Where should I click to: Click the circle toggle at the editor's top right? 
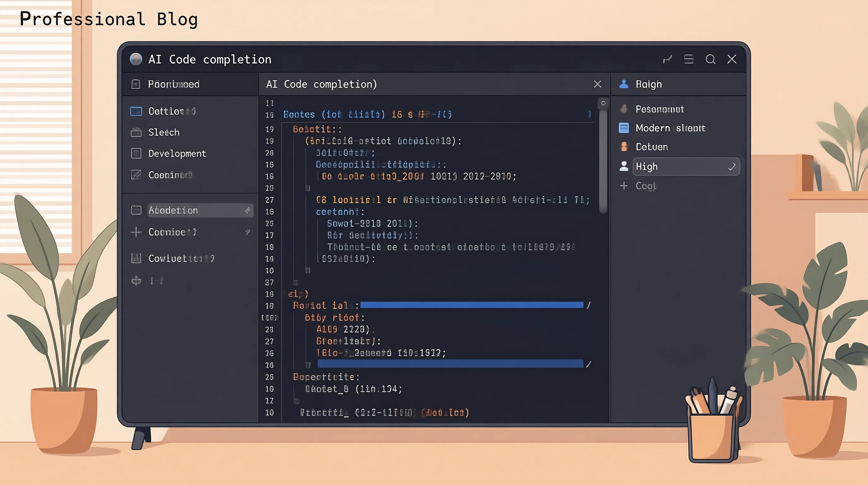(603, 103)
